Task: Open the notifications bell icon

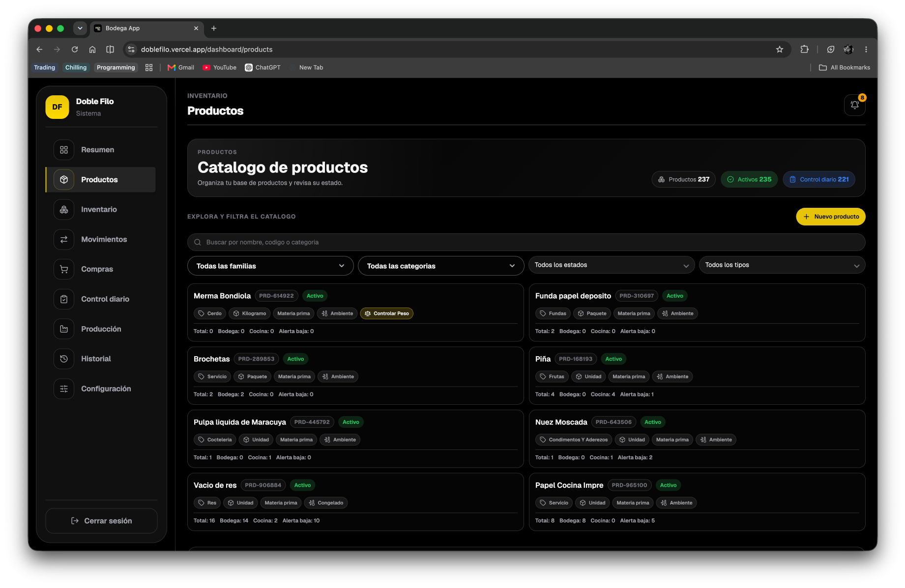Action: 854,105
